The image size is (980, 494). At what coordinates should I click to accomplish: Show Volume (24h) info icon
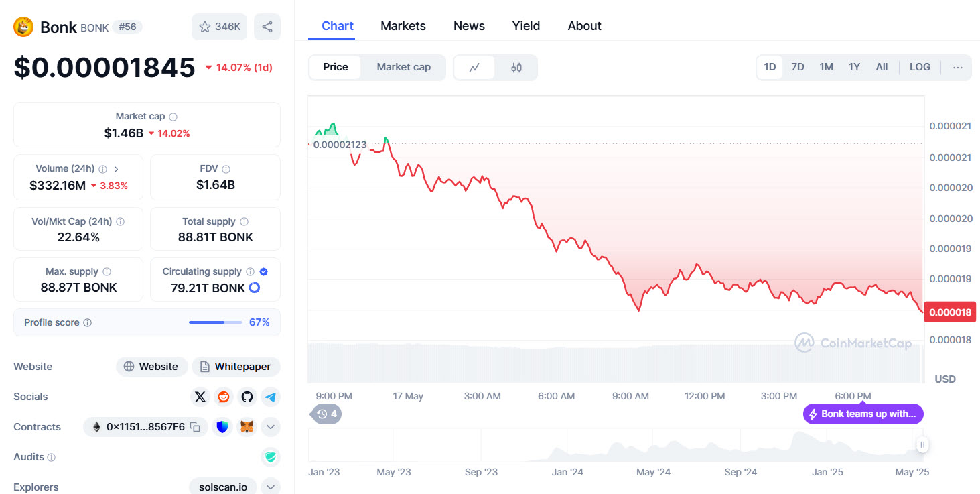coord(102,169)
